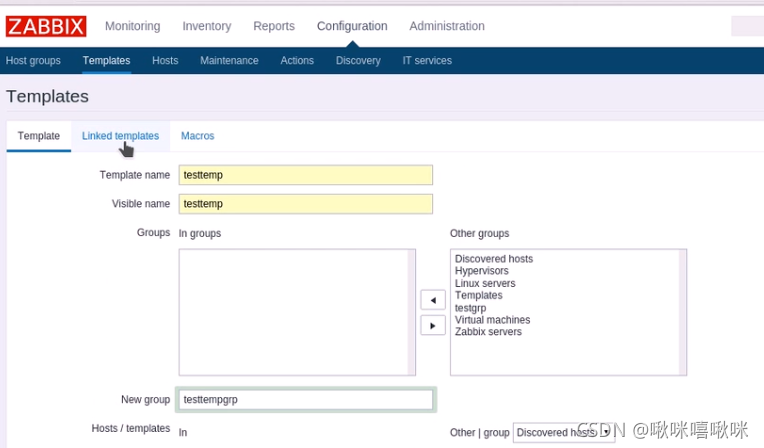Open the Discovery submenu
The height and width of the screenshot is (448, 764).
[x=358, y=60]
